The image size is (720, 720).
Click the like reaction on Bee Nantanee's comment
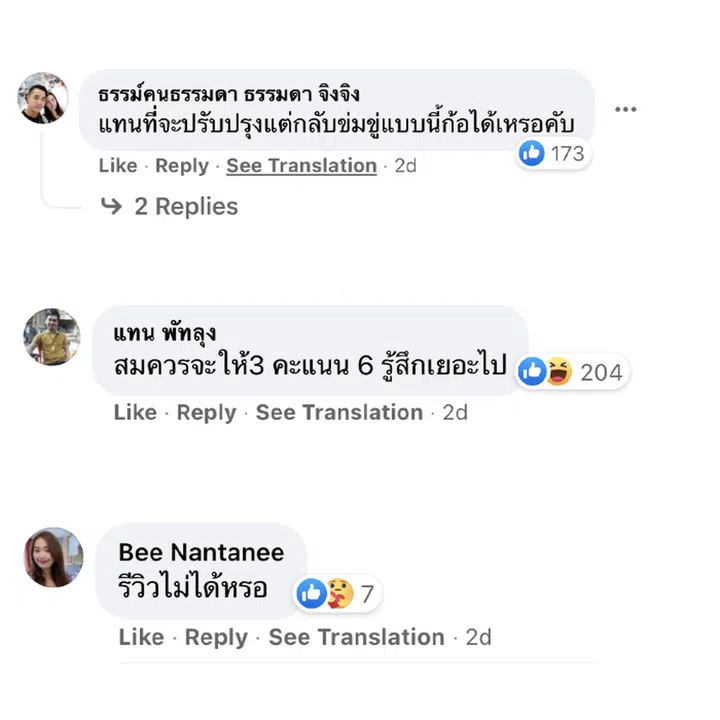[313, 593]
